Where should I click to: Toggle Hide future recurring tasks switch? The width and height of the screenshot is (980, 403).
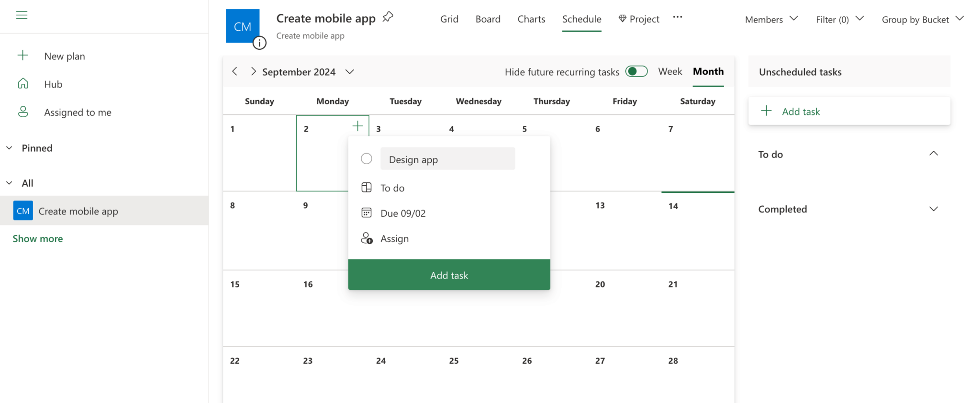[x=636, y=71]
